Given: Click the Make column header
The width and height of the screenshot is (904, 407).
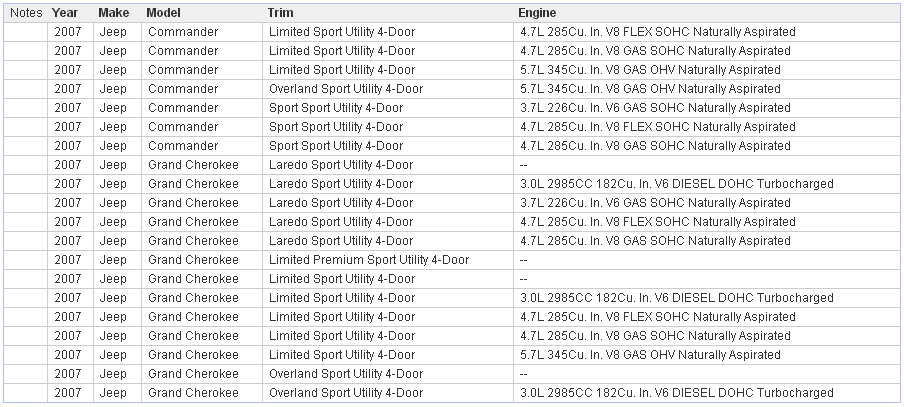Looking at the screenshot, I should coord(114,13).
